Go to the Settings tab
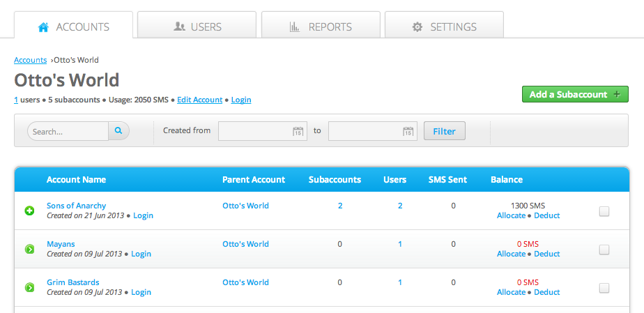This screenshot has width=644, height=313. point(444,26)
